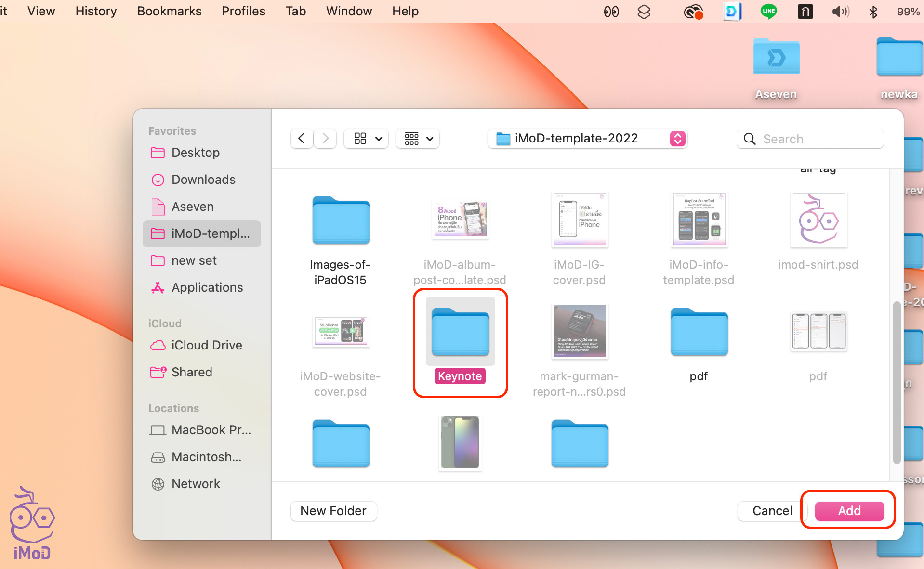Open the Bookmarks menu
The height and width of the screenshot is (569, 924).
pos(169,11)
